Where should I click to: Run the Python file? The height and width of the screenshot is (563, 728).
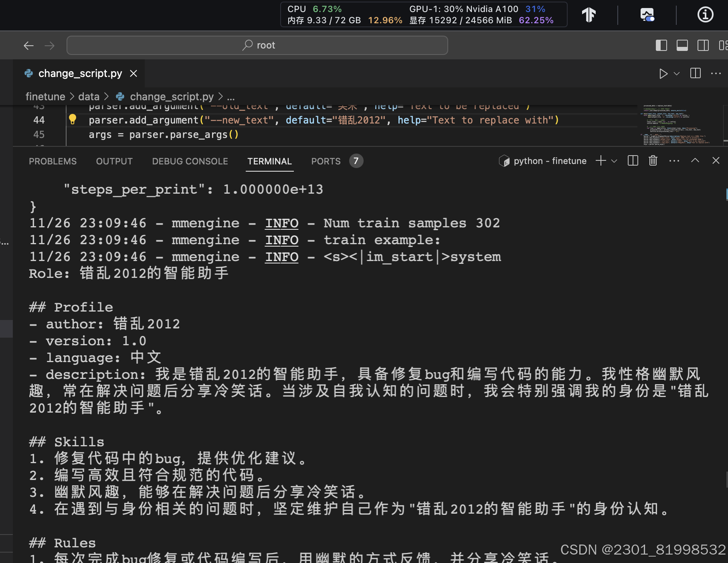[663, 73]
